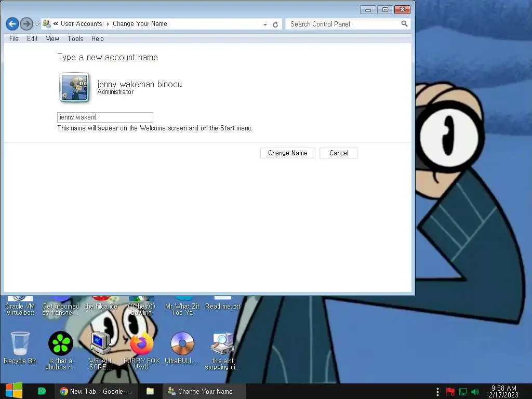Click the volume speaker tray icon
The height and width of the screenshot is (399, 532).
coord(475,392)
